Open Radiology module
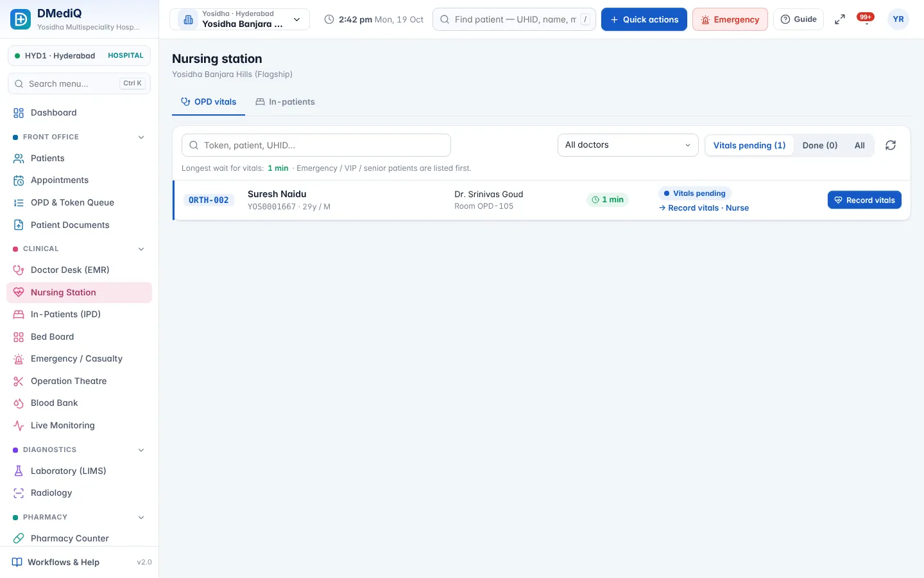Image resolution: width=924 pixels, height=578 pixels. 79,493
